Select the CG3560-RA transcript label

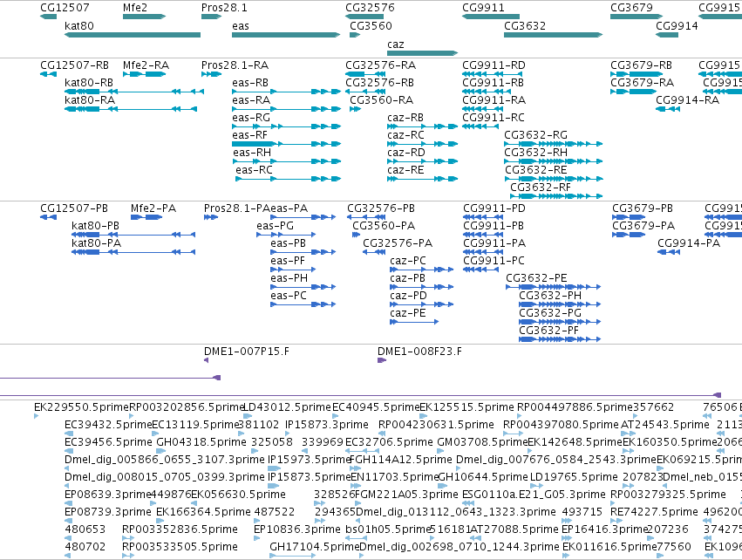point(381,100)
